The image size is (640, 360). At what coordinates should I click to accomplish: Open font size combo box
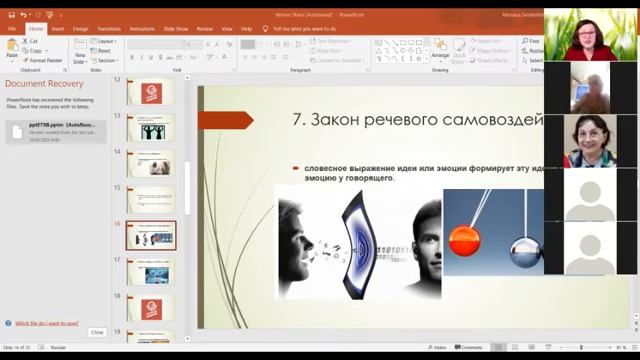pos(194,44)
